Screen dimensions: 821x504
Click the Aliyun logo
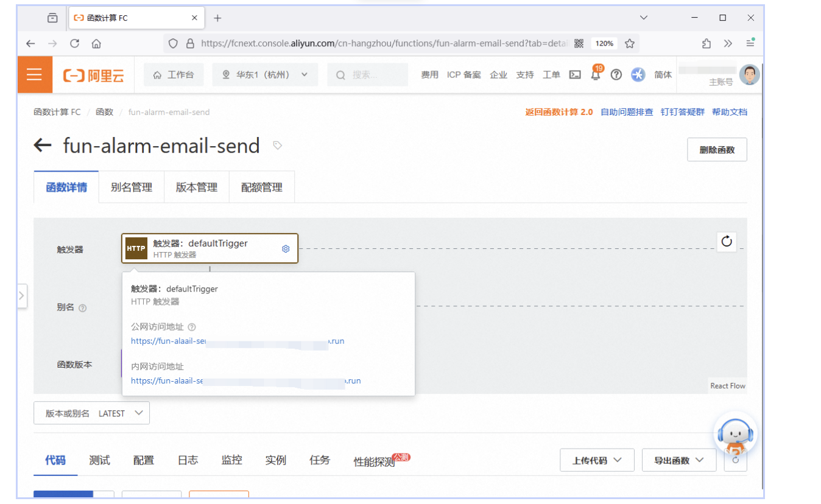click(93, 75)
